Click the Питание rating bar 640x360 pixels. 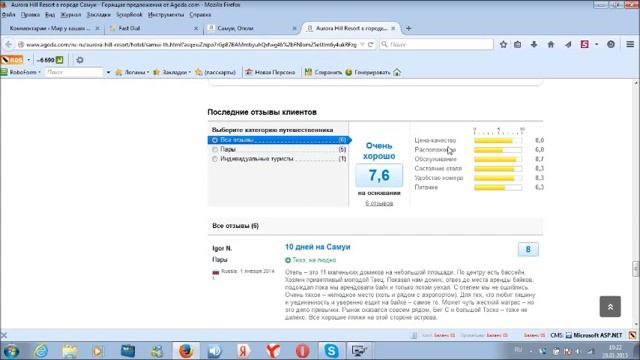pos(498,187)
